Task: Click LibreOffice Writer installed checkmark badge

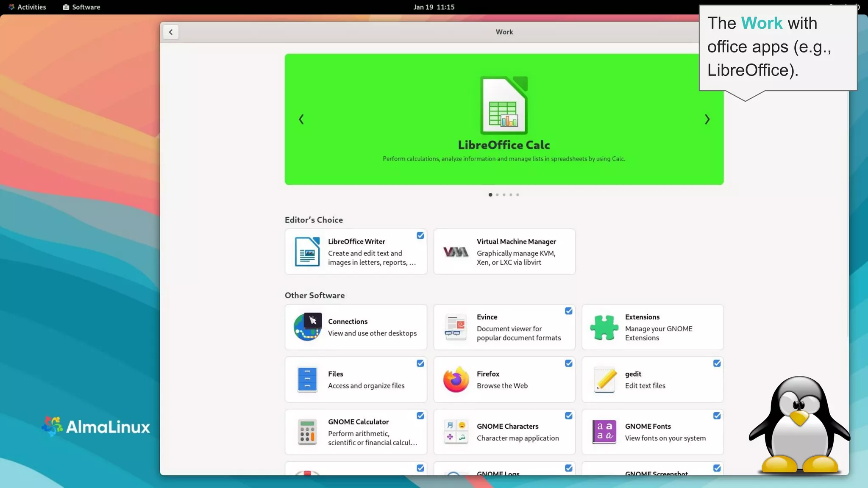Action: [x=420, y=236]
